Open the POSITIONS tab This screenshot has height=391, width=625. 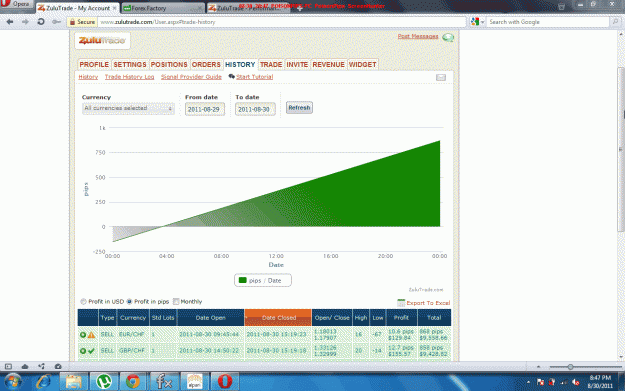(x=169, y=65)
